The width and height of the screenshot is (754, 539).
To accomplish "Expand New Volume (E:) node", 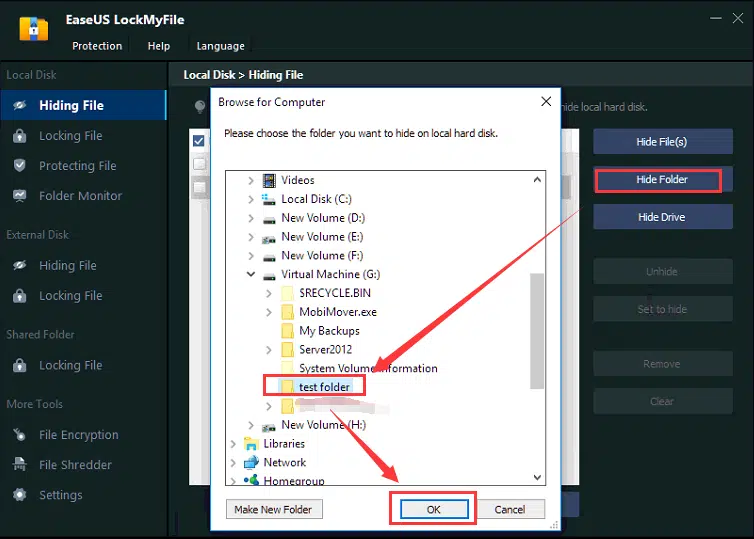I will (x=251, y=237).
